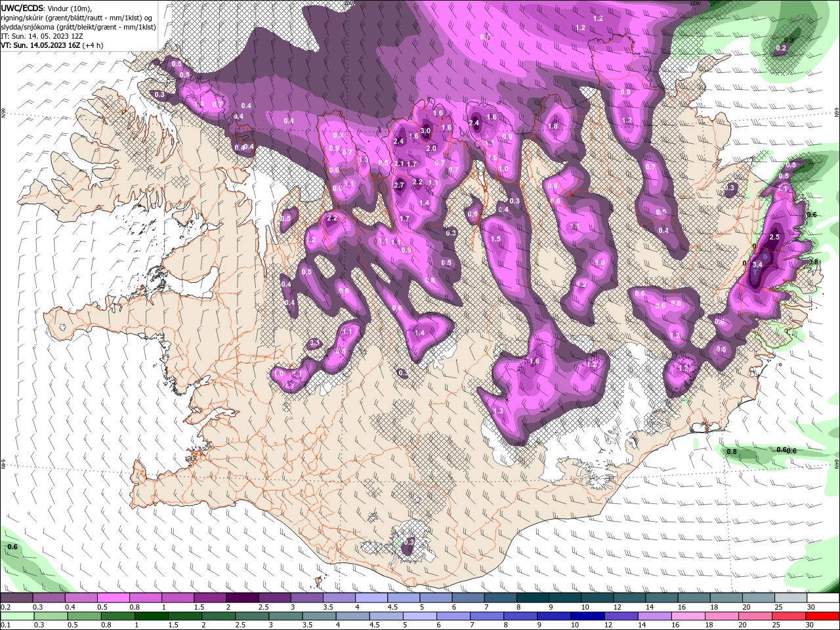Click the 0.6 rain value in the bottom-left corner
The width and height of the screenshot is (840, 630).
[x=12, y=547]
